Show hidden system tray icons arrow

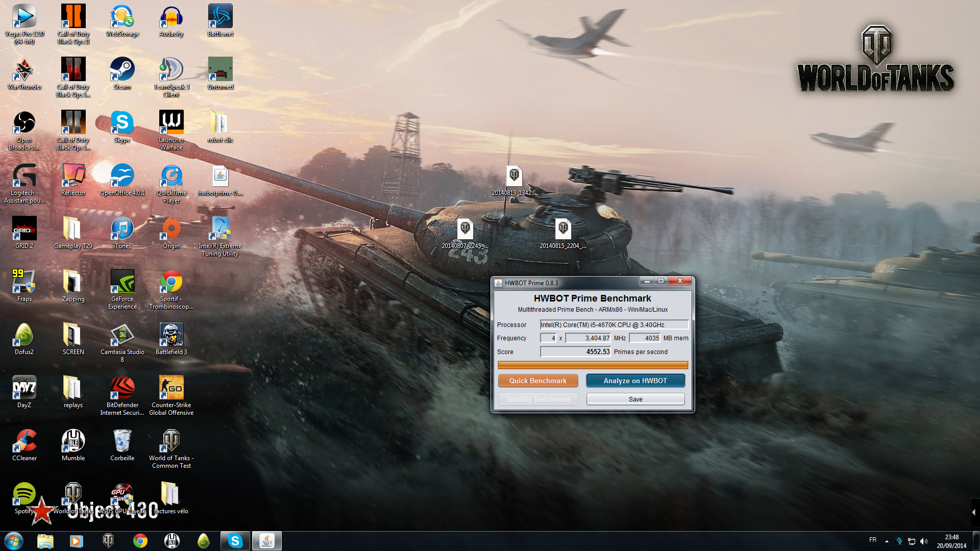click(887, 541)
